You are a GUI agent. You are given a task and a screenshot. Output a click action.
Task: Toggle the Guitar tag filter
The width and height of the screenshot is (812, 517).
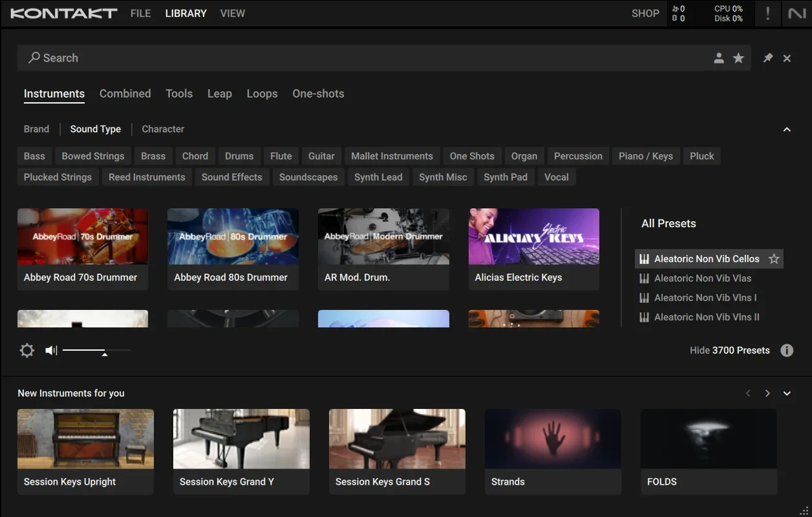[321, 157]
